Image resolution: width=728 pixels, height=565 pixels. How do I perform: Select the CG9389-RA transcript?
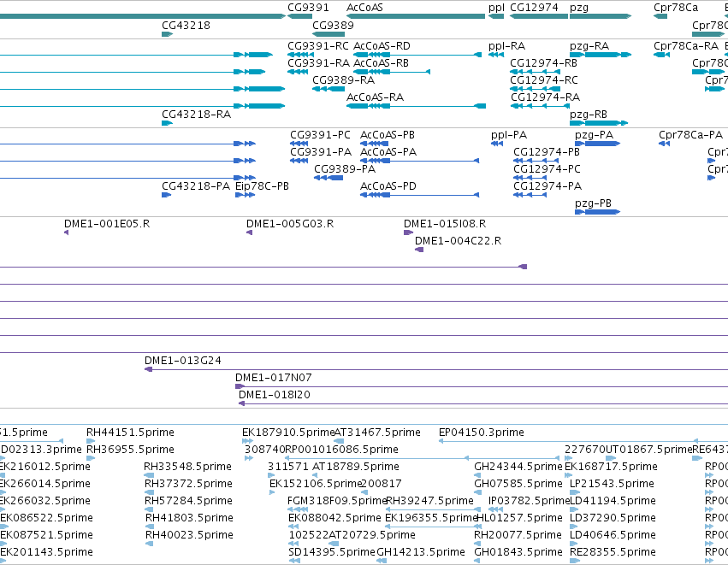pyautogui.click(x=328, y=89)
